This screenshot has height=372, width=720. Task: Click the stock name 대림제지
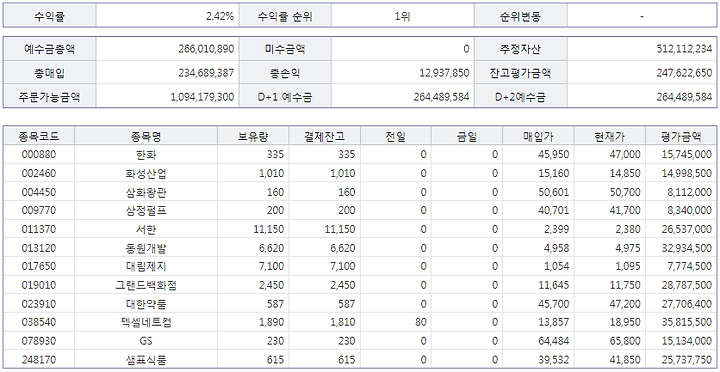coord(146,266)
